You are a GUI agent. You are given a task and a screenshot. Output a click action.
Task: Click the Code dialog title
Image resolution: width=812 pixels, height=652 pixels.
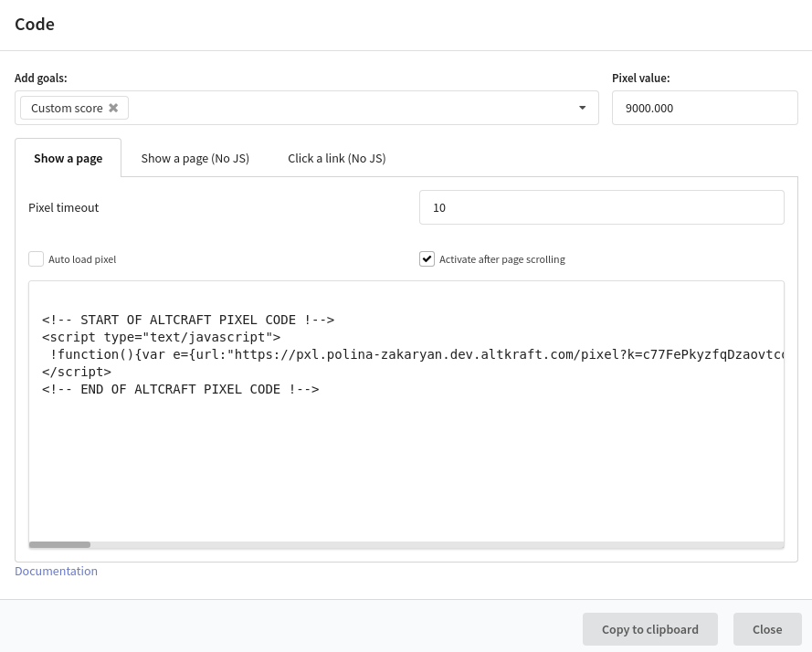(x=35, y=24)
